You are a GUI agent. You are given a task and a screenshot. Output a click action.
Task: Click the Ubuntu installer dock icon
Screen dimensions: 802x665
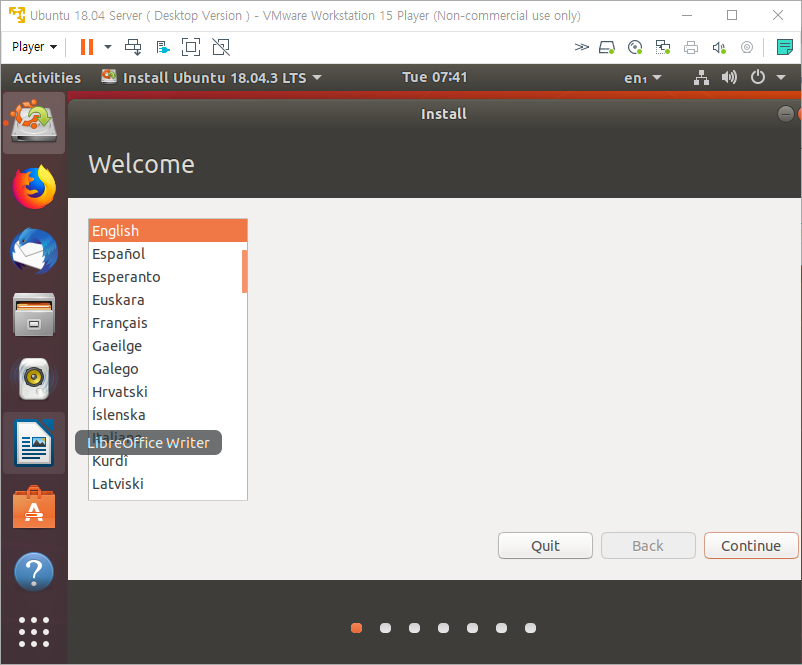point(34,122)
